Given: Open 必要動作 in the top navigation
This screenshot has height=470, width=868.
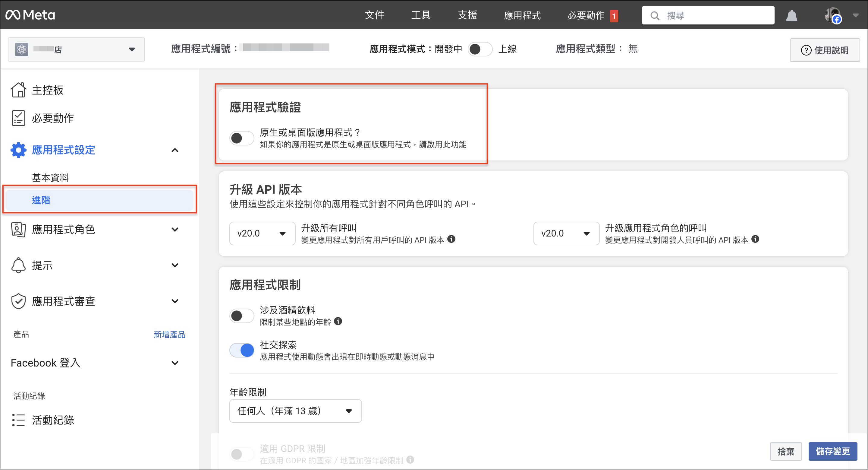Looking at the screenshot, I should 586,15.
